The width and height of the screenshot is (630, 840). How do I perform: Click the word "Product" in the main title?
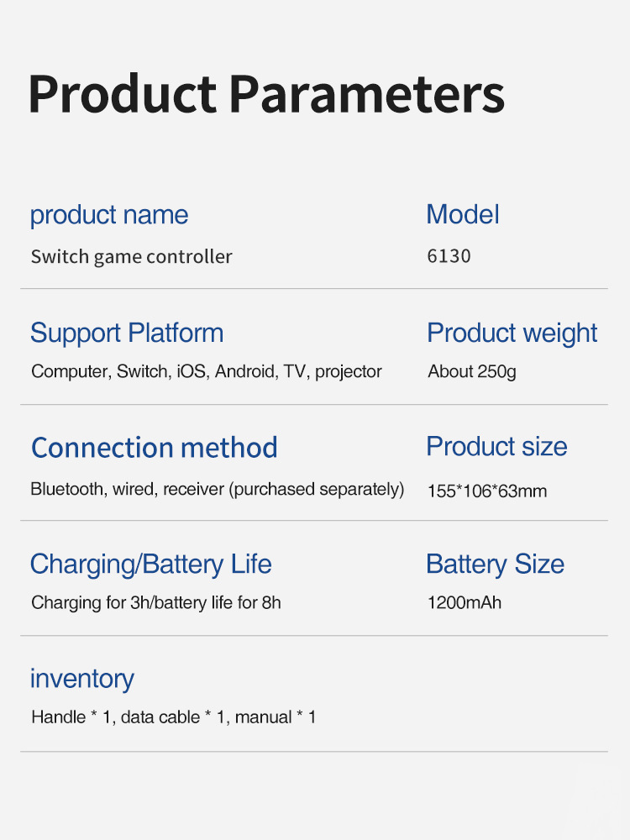click(x=123, y=94)
